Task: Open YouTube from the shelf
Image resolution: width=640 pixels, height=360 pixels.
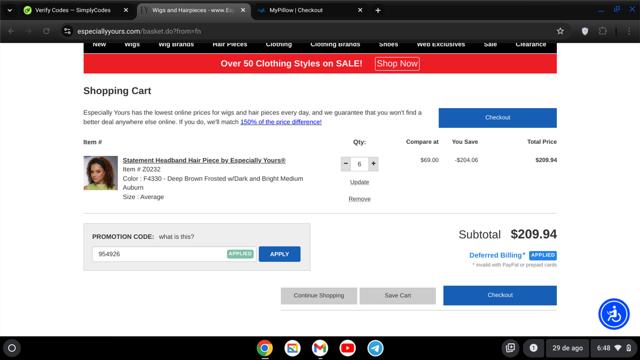Action: pos(347,348)
